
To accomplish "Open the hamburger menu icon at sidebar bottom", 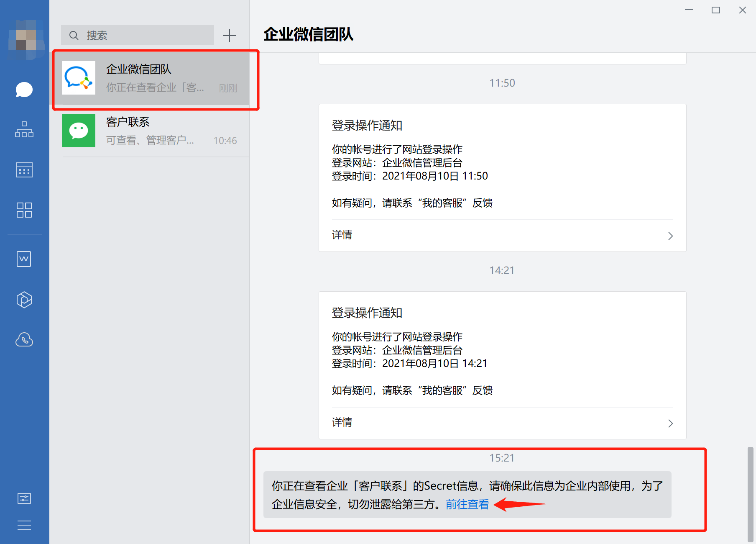I will [x=24, y=525].
